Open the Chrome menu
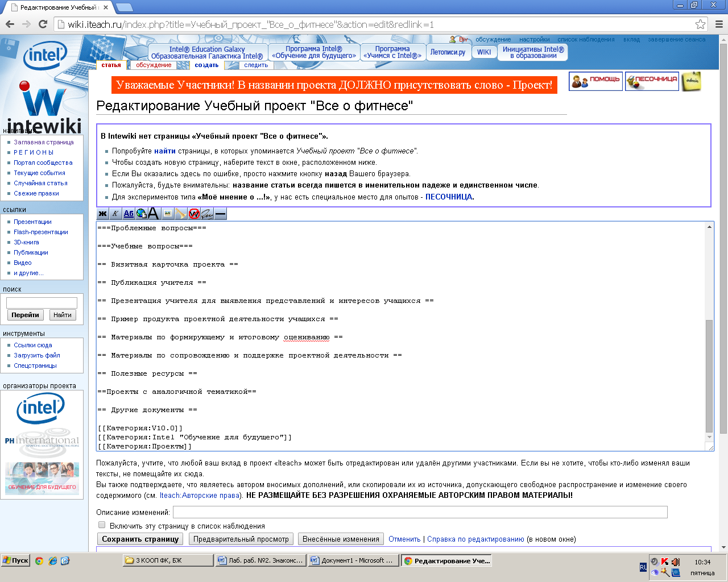 718,24
